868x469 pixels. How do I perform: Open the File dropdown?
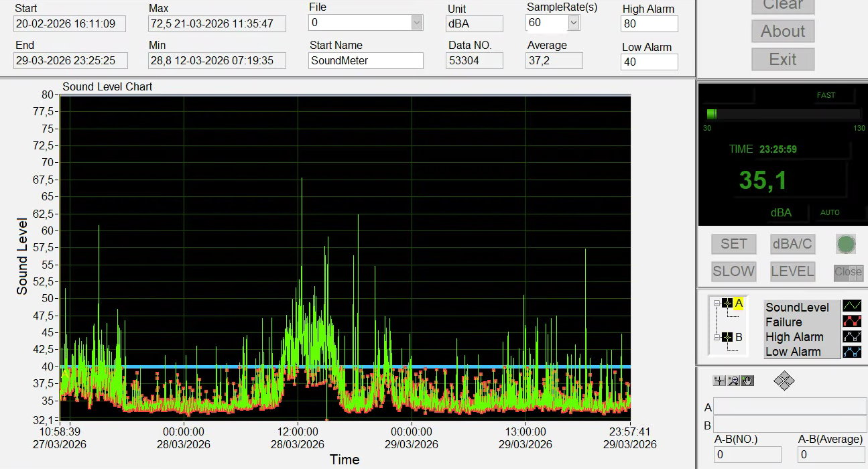coord(416,23)
